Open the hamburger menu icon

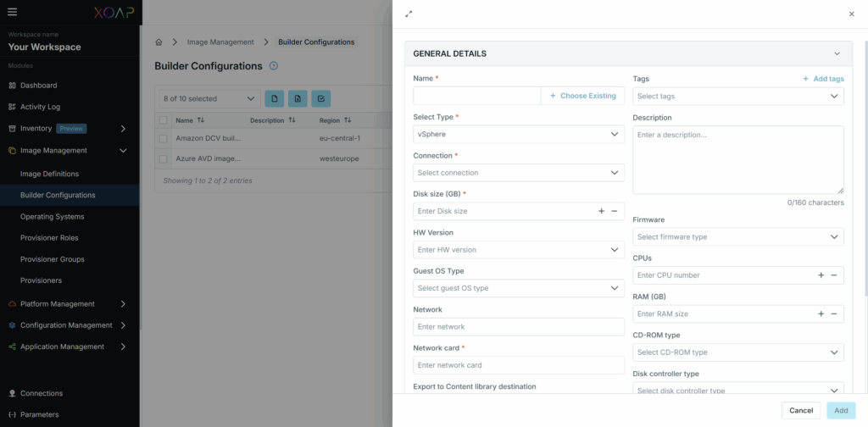click(12, 12)
